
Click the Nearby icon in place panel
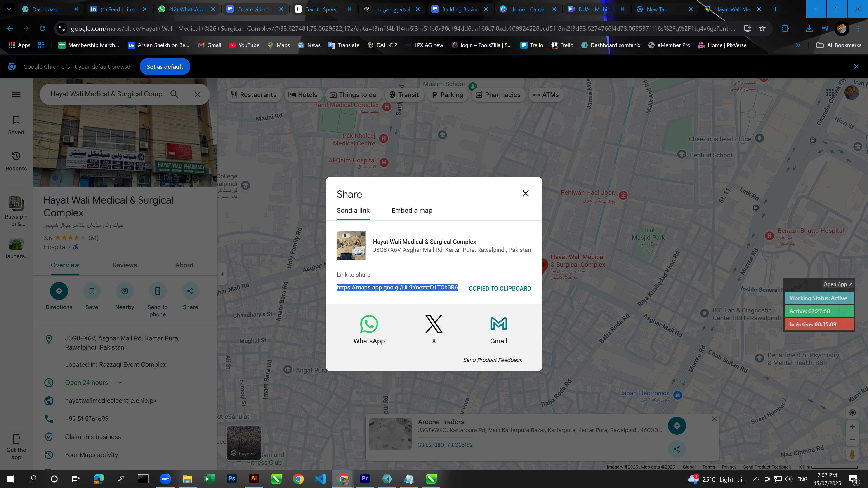[x=125, y=296]
